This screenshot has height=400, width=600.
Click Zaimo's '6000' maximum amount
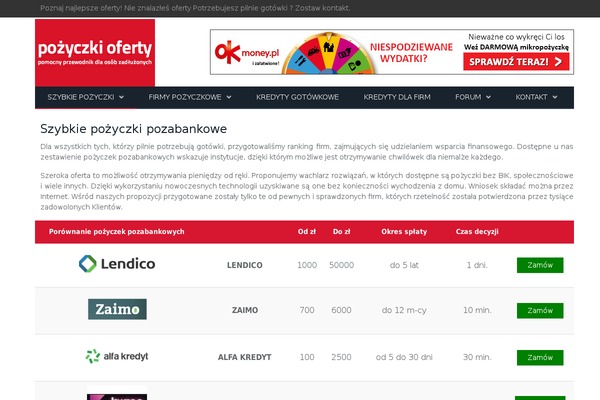341,310
